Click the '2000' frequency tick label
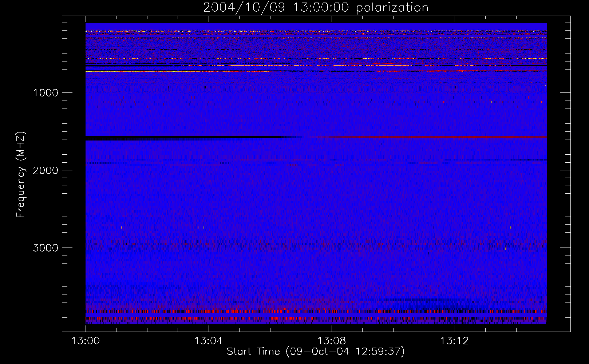 (46, 170)
